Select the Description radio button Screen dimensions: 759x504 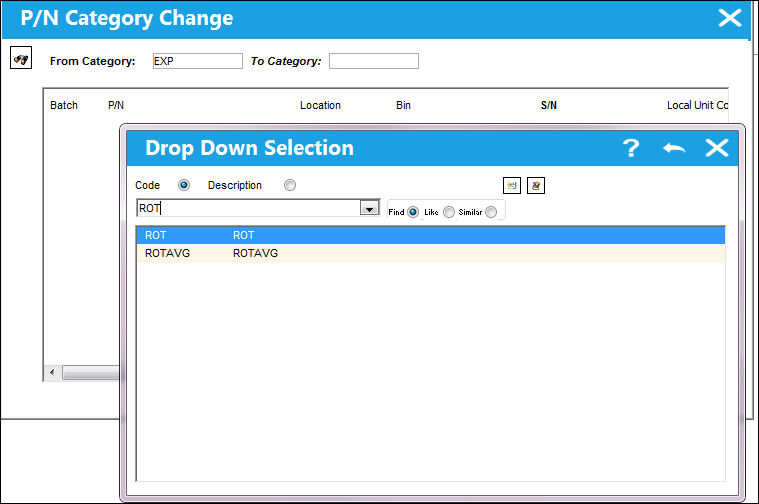(290, 185)
